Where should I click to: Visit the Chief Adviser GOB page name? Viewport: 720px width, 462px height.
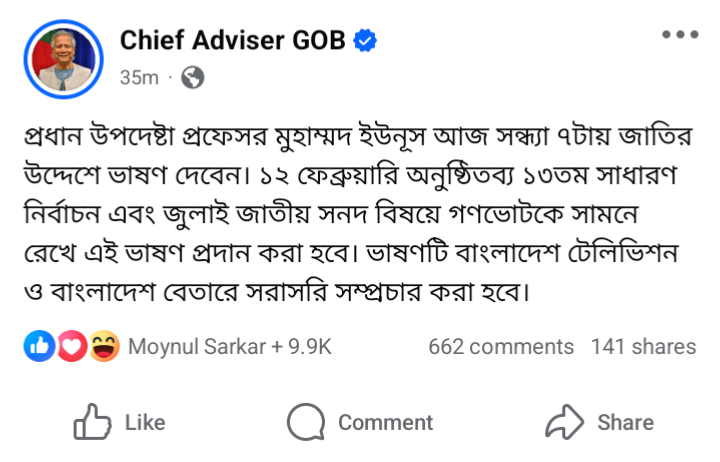pos(233,41)
